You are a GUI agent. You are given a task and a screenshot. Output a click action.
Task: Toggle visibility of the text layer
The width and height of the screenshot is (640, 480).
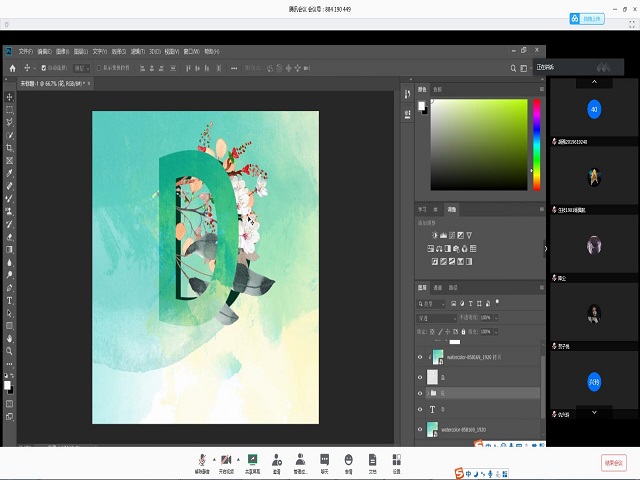coord(420,409)
